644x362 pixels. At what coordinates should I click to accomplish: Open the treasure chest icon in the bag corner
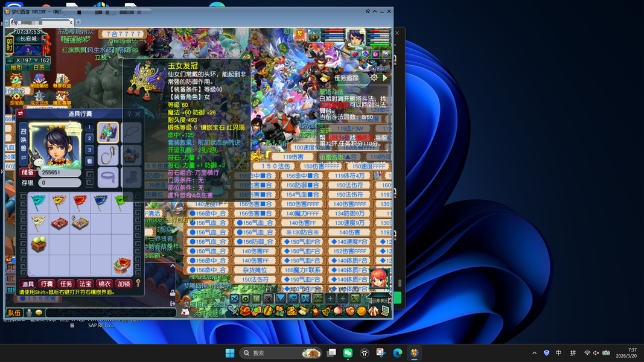122,265
